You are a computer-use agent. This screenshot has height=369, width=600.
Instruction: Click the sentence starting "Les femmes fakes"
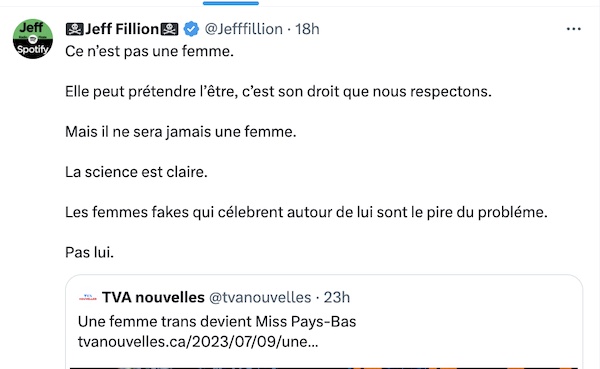(x=306, y=212)
